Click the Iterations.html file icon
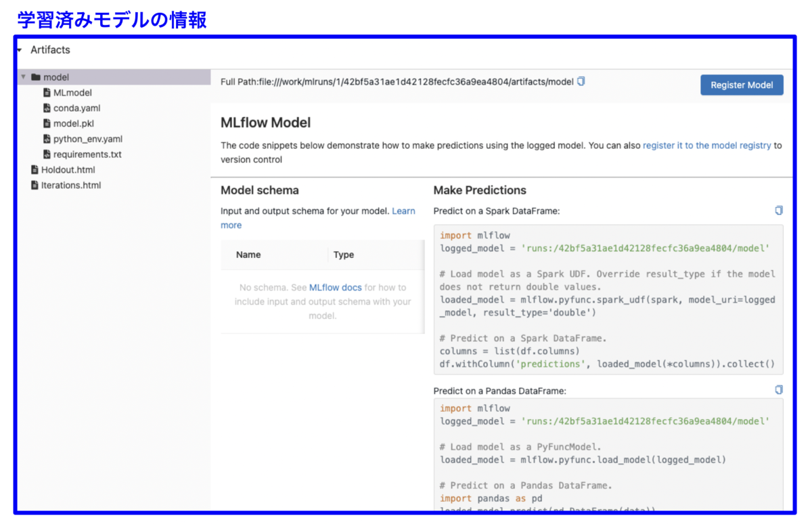Screen dimensions: 812x524 (35, 185)
